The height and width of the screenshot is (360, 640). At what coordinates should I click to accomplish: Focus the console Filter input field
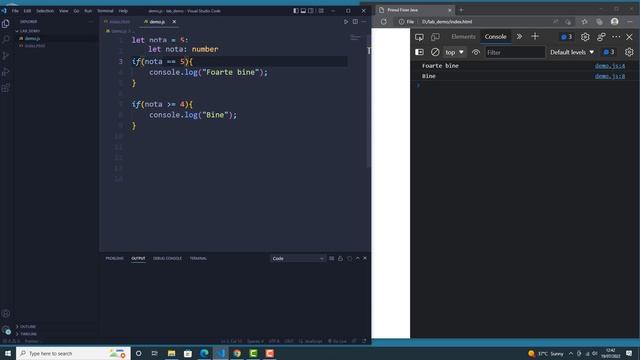click(515, 52)
